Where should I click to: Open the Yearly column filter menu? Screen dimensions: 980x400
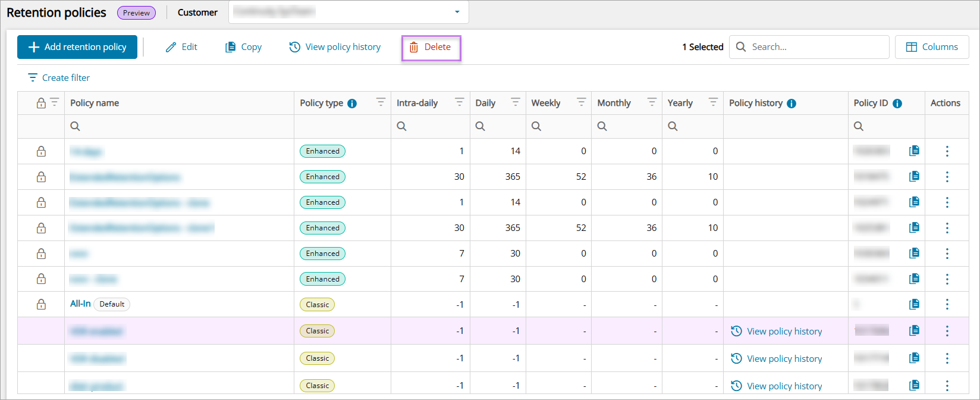(x=713, y=102)
